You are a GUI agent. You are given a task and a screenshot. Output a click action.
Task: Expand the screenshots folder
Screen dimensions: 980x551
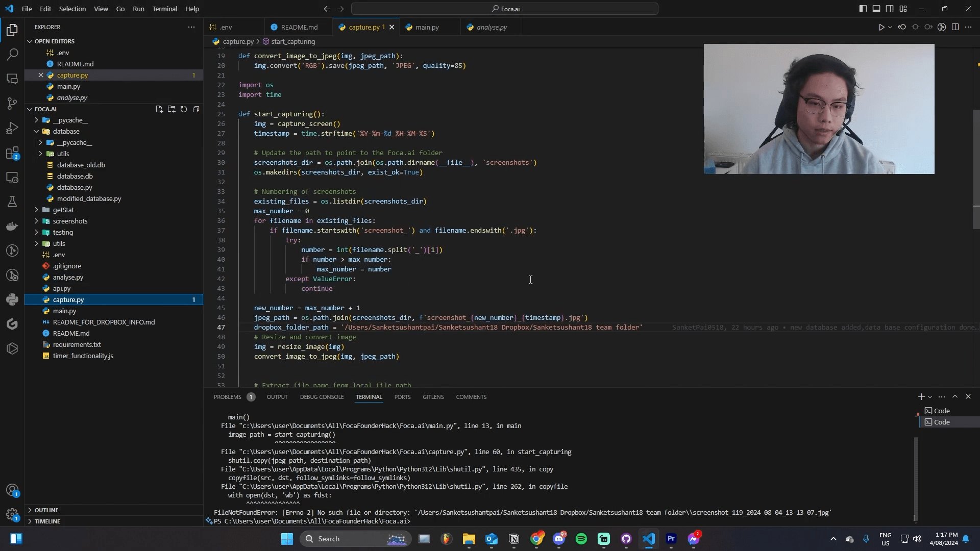click(x=36, y=221)
